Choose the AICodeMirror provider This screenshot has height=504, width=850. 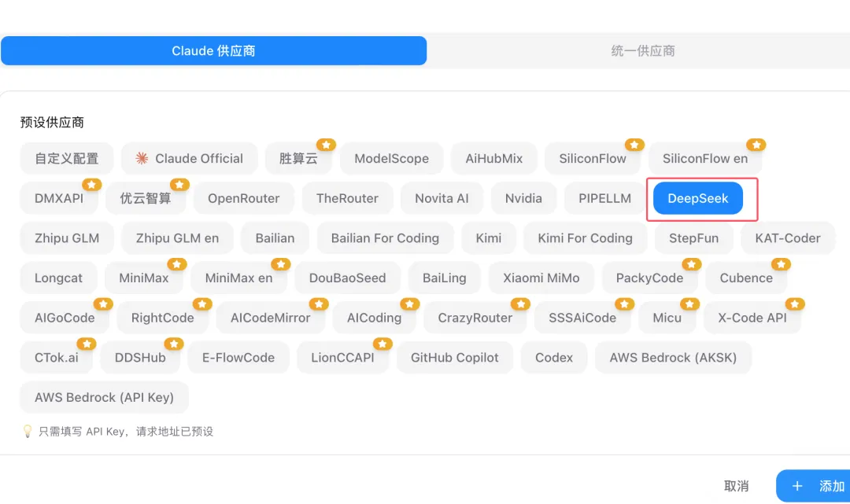tap(271, 318)
